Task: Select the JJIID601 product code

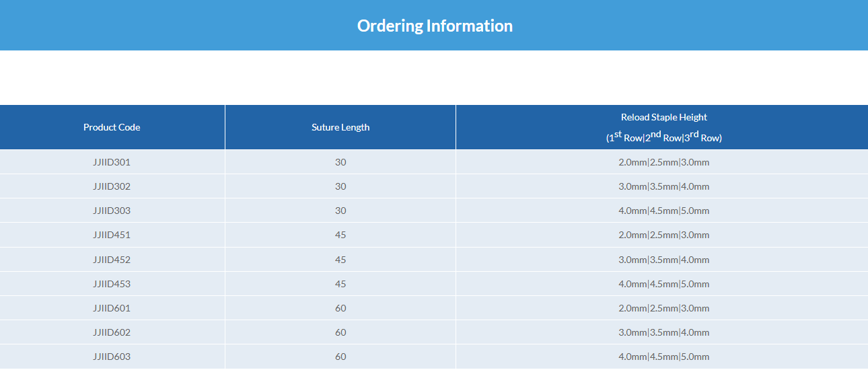Action: coord(112,308)
